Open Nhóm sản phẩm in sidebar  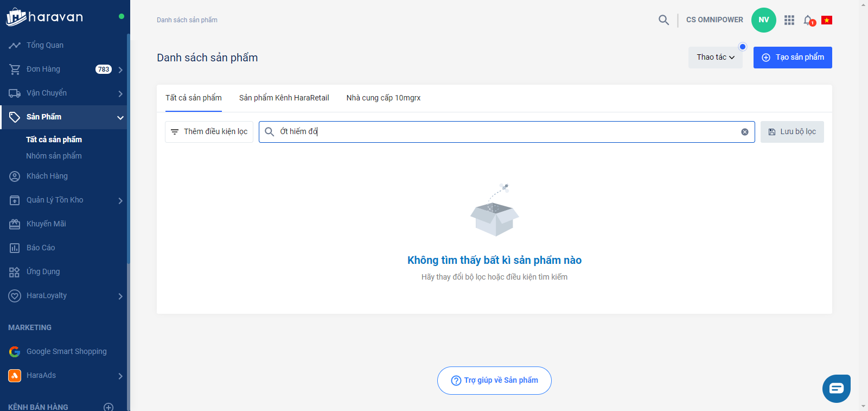54,156
